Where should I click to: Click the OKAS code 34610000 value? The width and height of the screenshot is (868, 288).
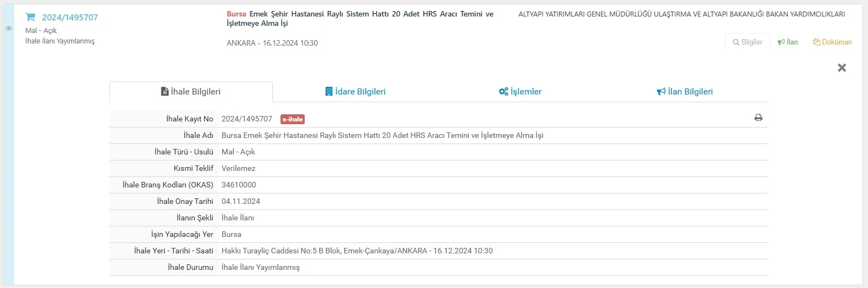[239, 185]
